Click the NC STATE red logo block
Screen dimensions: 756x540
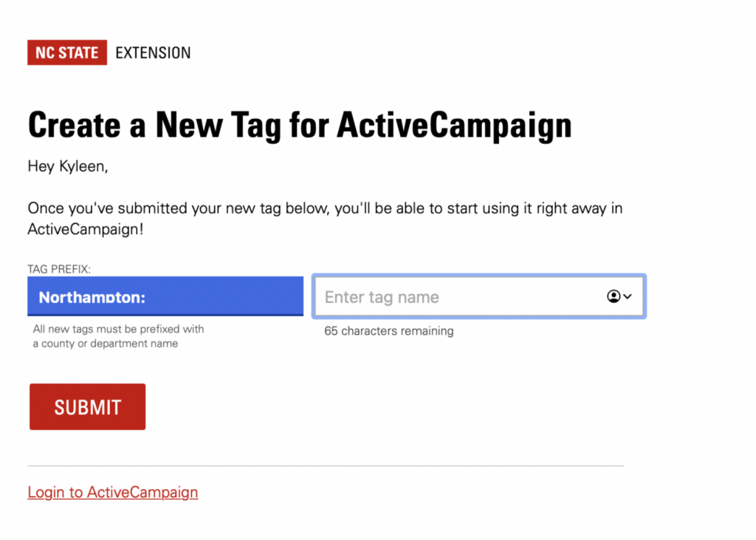[x=67, y=52]
